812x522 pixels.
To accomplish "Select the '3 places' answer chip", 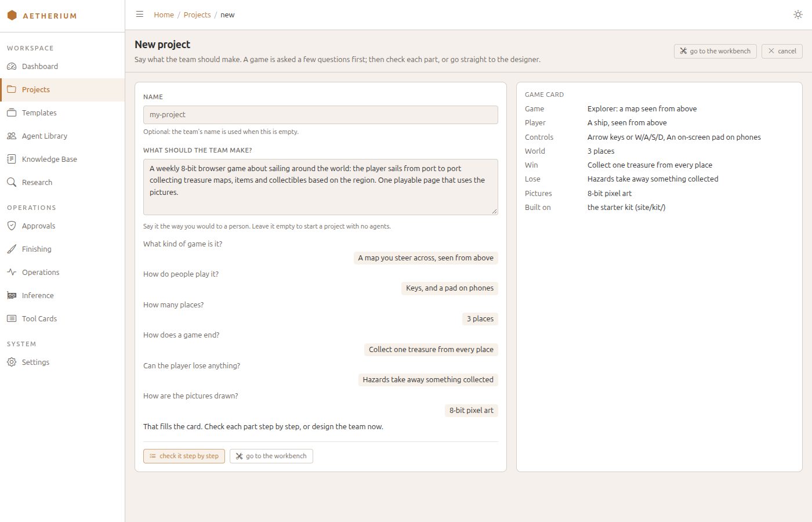I will (x=480, y=319).
